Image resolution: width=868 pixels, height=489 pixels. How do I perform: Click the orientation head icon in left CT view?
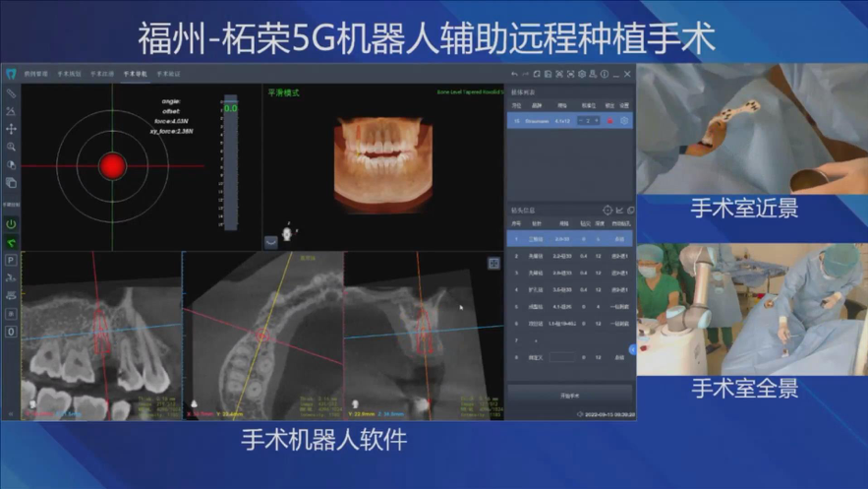32,404
